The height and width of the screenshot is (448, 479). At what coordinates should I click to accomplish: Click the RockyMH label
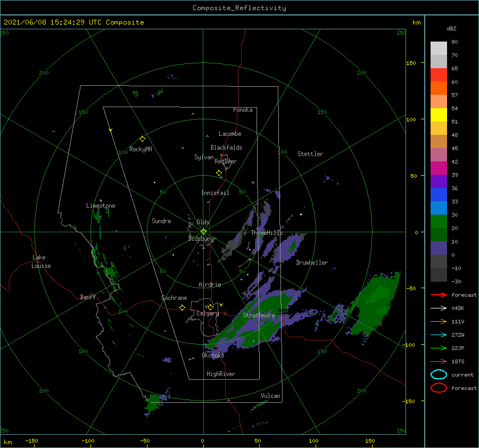[141, 149]
